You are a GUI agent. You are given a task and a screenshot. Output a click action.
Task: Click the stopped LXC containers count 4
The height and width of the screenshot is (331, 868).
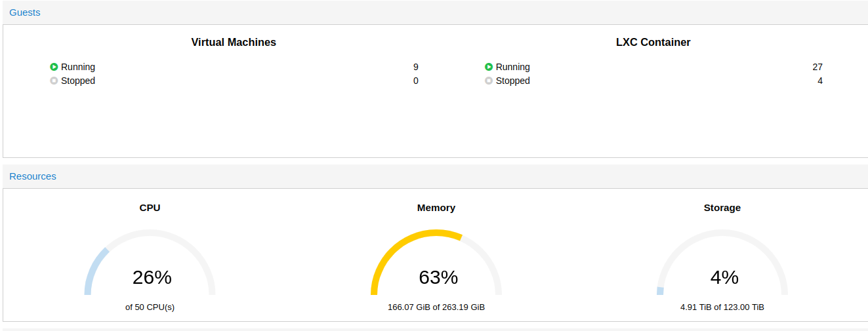820,81
